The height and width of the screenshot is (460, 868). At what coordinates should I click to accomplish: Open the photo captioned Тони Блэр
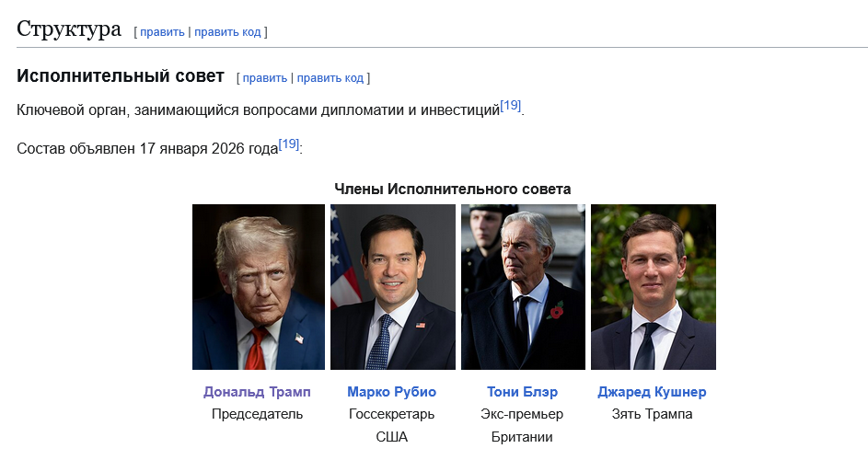click(523, 287)
